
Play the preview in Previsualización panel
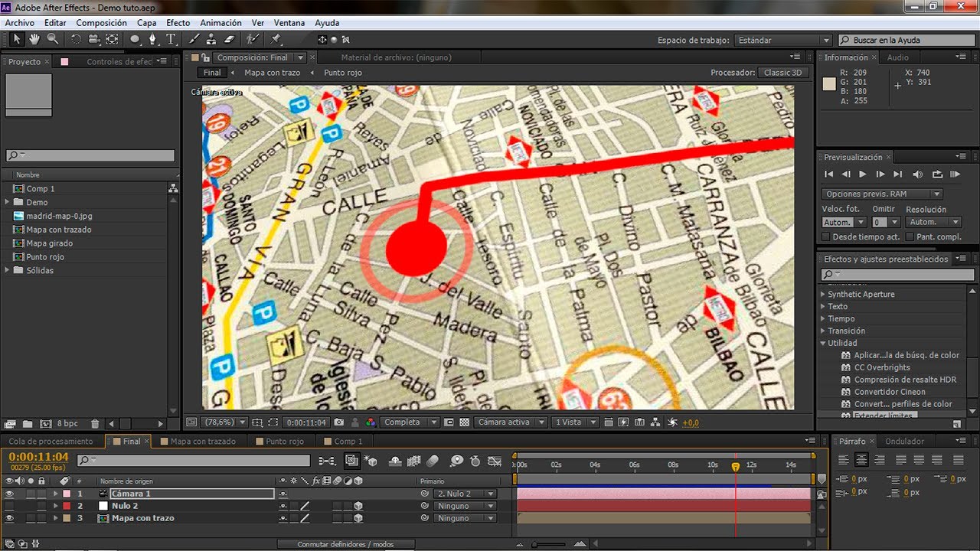click(863, 174)
